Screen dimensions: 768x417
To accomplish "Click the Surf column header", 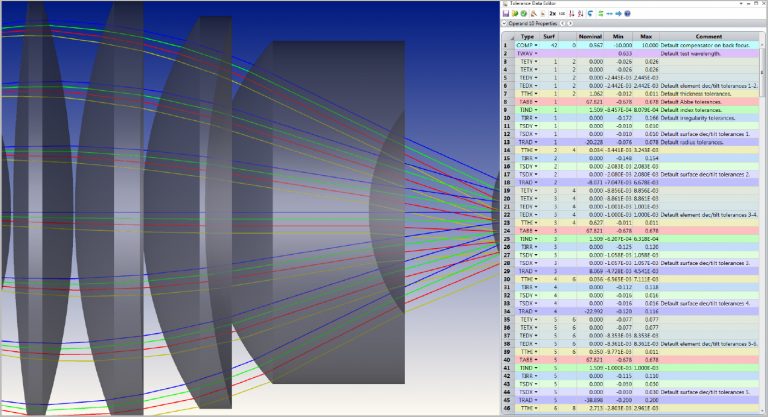I will 549,36.
